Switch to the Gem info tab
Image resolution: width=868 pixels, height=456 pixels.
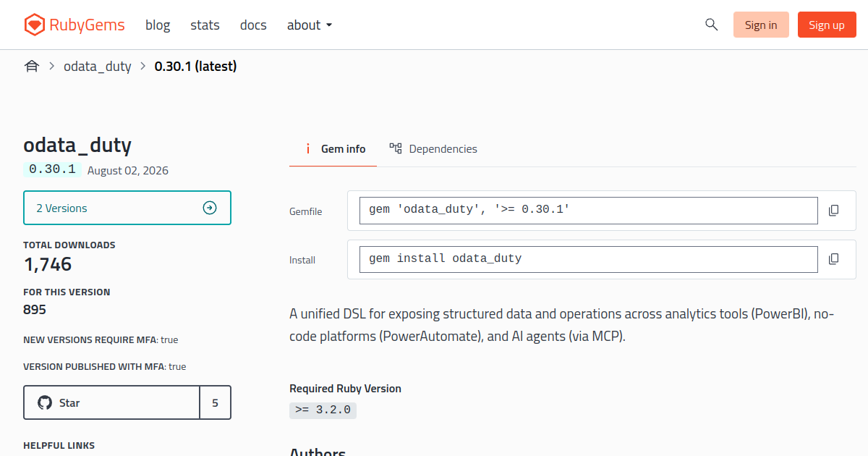333,148
